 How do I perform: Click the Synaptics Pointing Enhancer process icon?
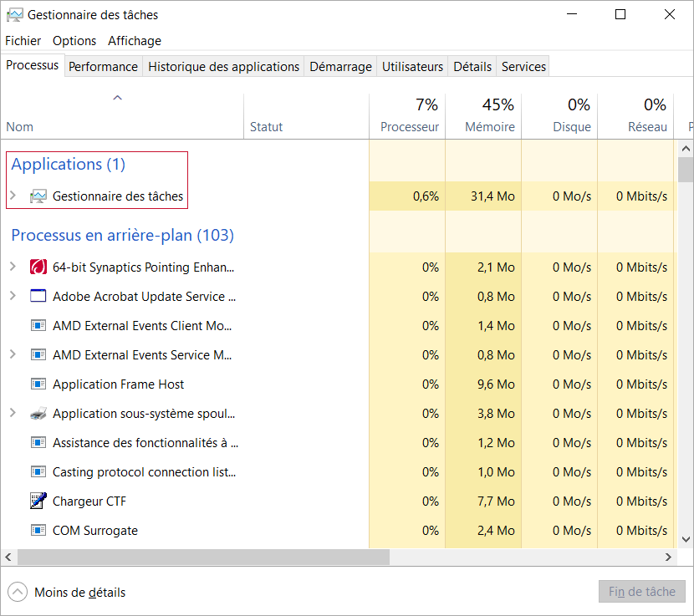click(38, 267)
